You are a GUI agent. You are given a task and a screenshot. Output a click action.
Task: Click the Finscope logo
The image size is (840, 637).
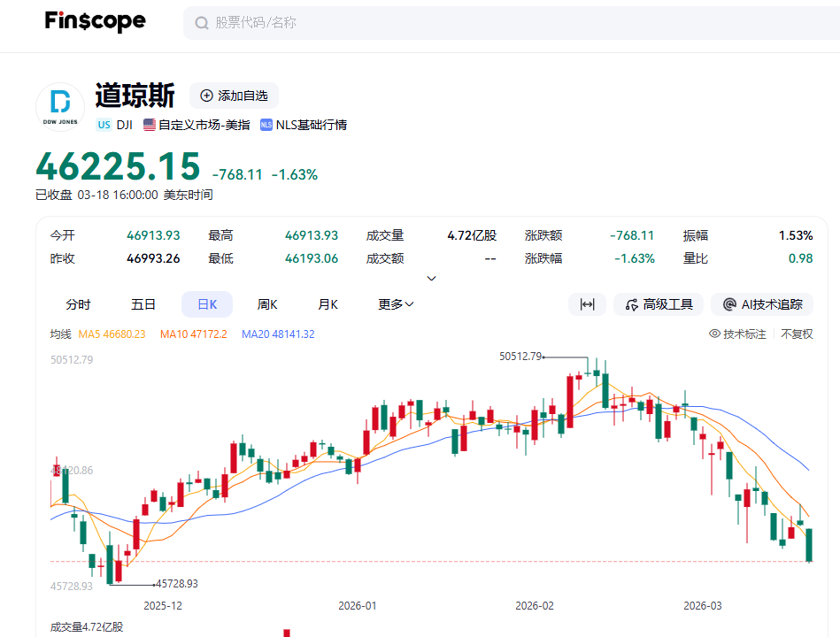[95, 21]
